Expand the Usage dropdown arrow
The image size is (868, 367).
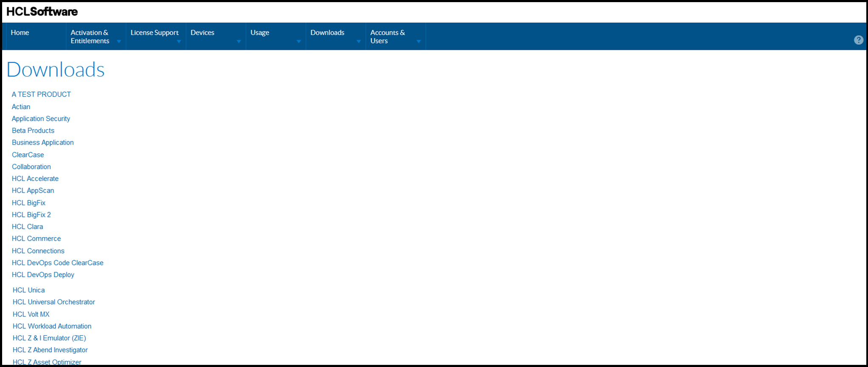click(x=299, y=41)
